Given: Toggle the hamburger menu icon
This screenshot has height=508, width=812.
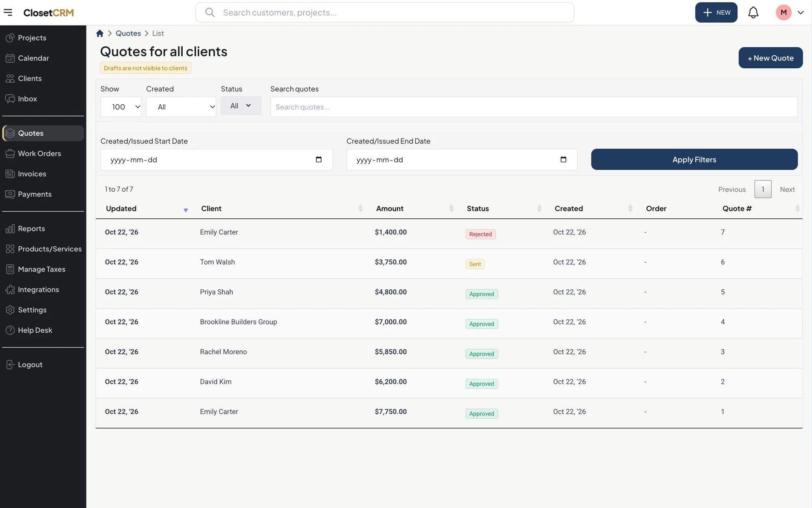Looking at the screenshot, I should click(x=8, y=12).
